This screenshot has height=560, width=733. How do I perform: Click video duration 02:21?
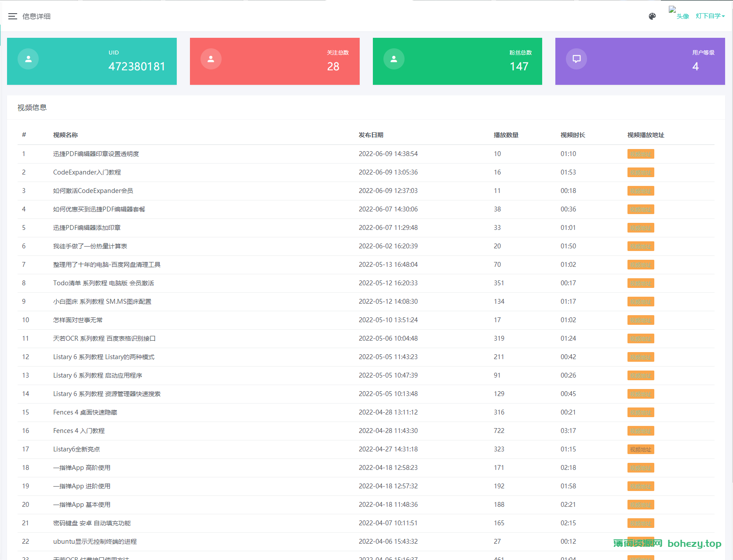[x=568, y=505]
